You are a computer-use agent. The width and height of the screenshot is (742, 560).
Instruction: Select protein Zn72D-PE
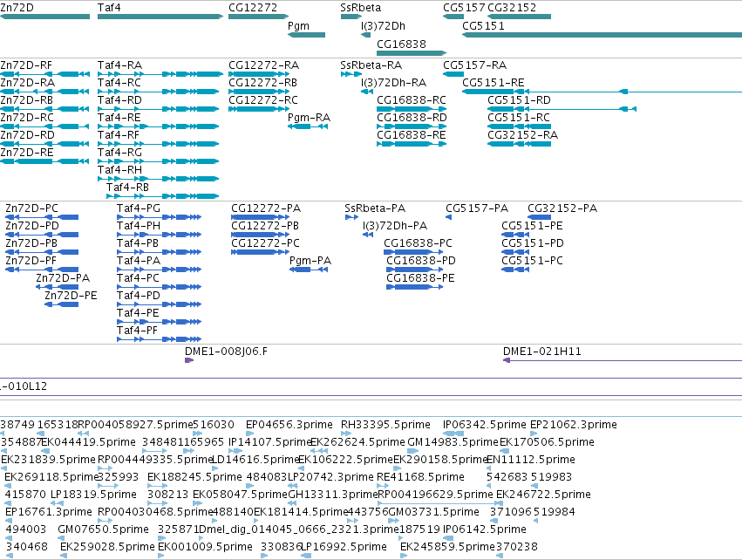[71, 296]
